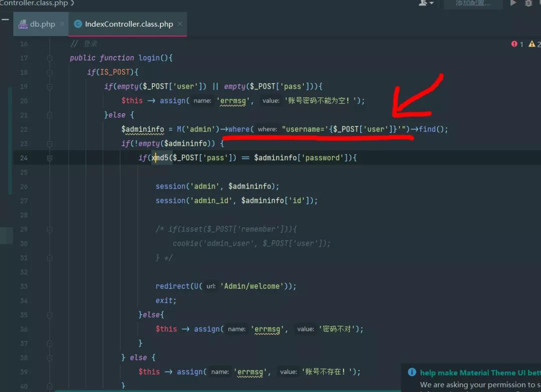Click the Debug bug icon in toolbar

[528, 3]
